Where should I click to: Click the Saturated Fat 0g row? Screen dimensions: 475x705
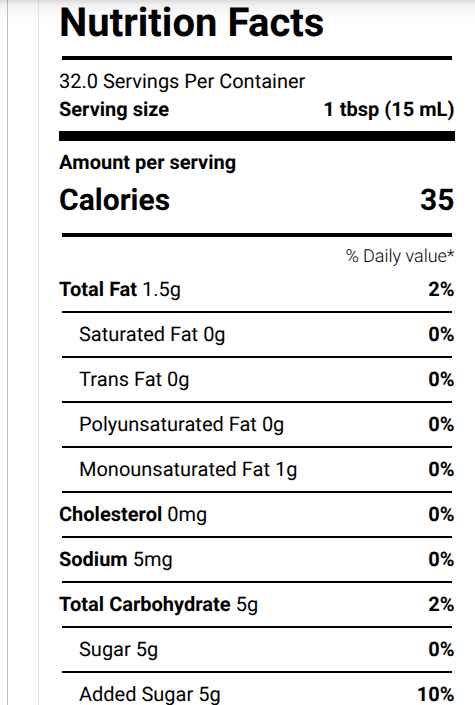click(x=257, y=334)
